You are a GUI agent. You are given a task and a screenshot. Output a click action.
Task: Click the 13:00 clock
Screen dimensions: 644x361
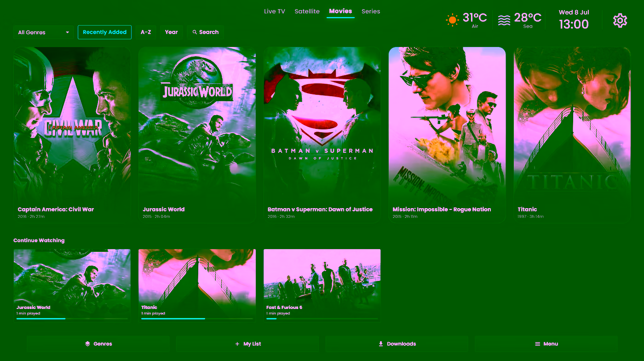(x=574, y=24)
